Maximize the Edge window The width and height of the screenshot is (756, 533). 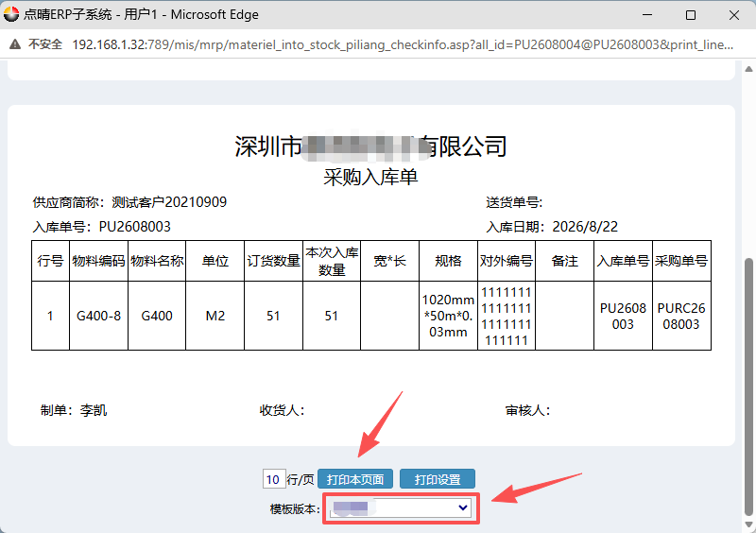(691, 15)
